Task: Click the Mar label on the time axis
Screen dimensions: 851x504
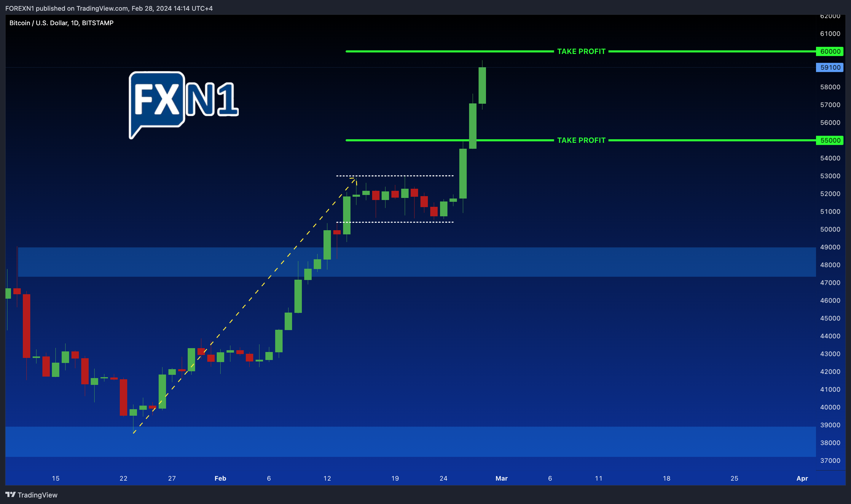Action: pyautogui.click(x=501, y=478)
